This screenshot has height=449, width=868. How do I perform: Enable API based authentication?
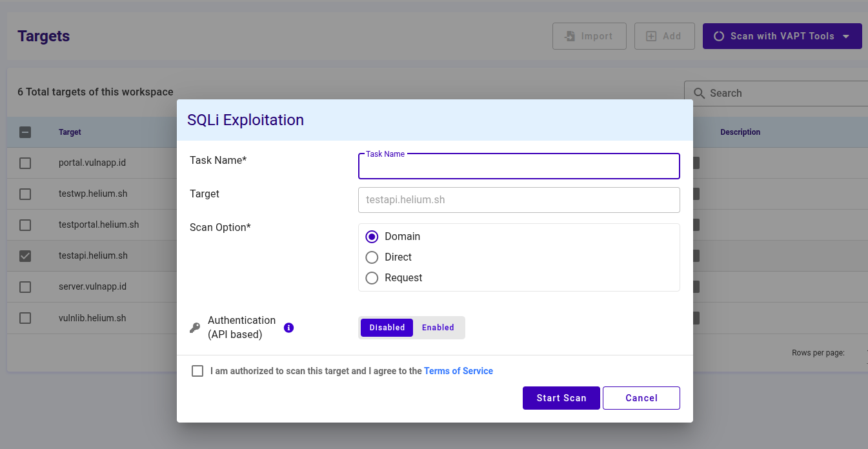tap(438, 327)
